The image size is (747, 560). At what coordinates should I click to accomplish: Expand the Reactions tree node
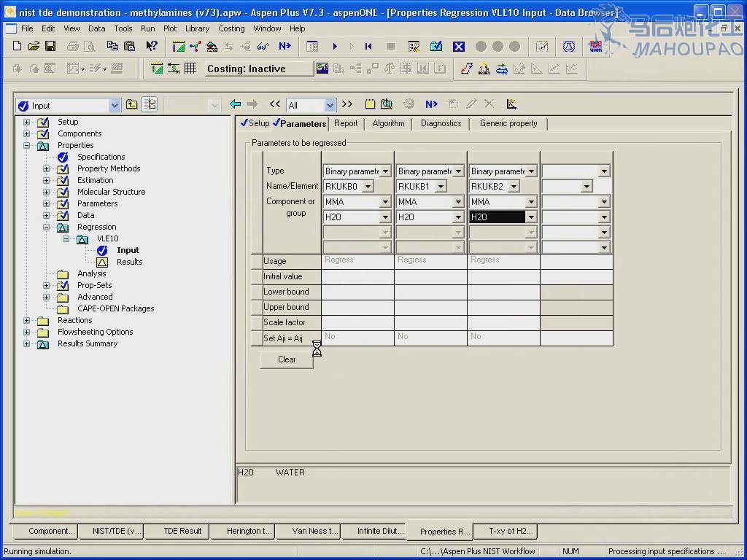27,321
